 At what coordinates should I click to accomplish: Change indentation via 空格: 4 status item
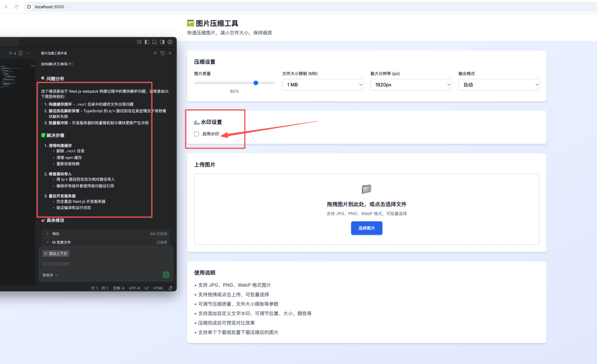click(x=118, y=288)
